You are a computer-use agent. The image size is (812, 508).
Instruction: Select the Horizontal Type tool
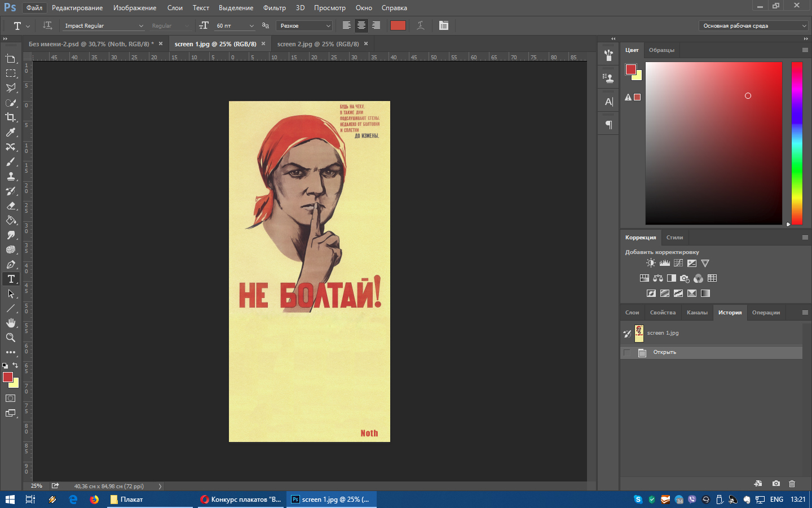pos(11,279)
